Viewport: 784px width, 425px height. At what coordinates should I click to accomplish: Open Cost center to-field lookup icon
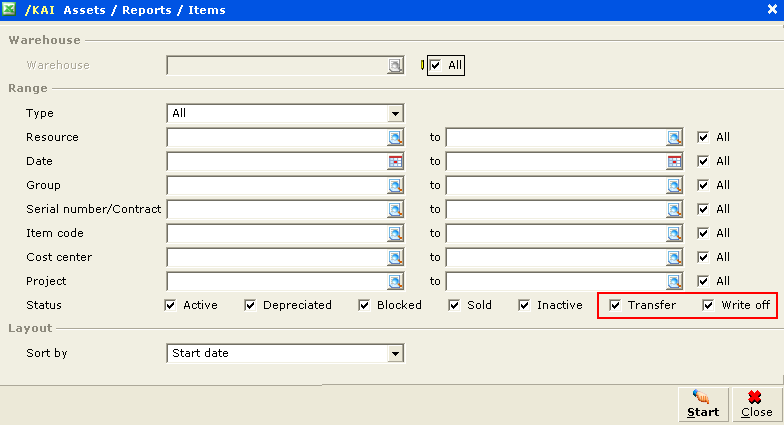point(674,258)
